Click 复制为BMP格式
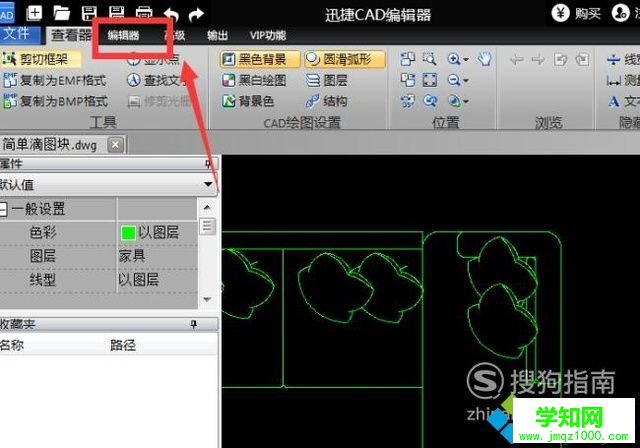The width and height of the screenshot is (640, 448). [56, 101]
